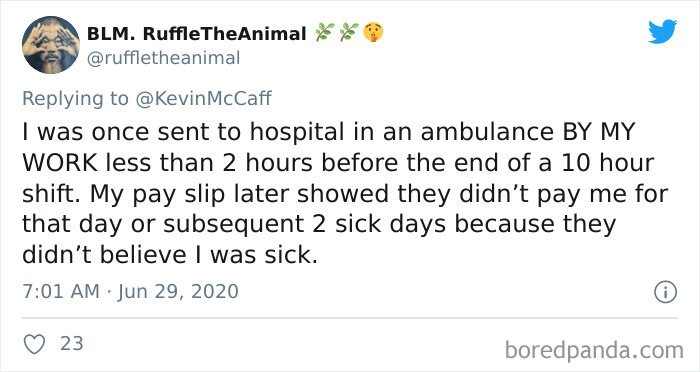Open the round profile avatar photo
700x372 pixels.
(50, 45)
